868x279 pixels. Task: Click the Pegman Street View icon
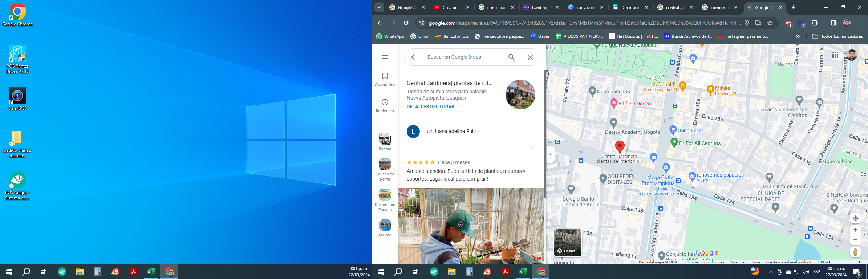coord(855,252)
